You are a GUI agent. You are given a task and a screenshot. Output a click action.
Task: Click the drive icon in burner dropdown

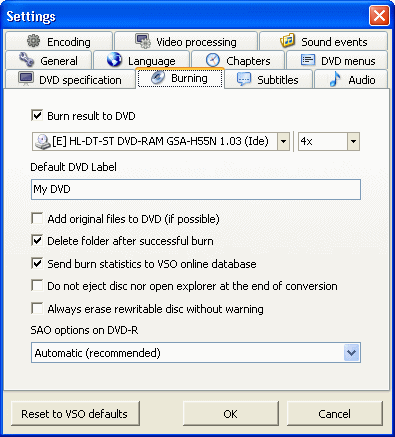43,142
